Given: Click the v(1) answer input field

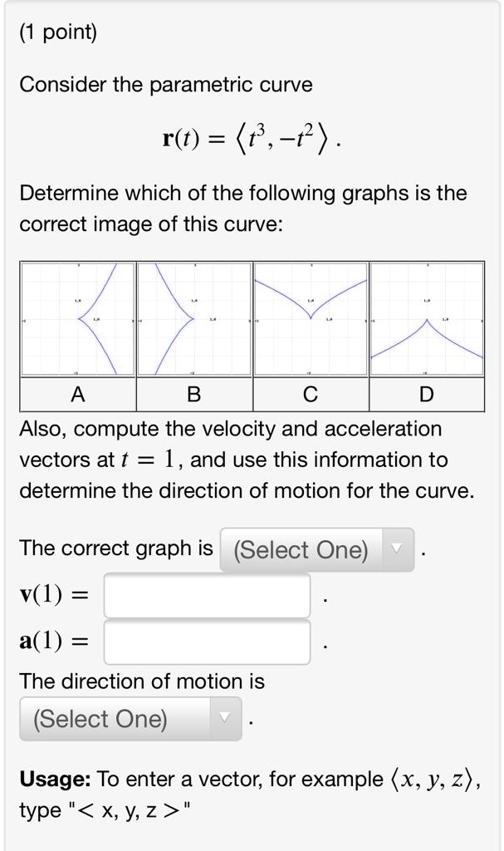Looking at the screenshot, I should click(x=206, y=595).
